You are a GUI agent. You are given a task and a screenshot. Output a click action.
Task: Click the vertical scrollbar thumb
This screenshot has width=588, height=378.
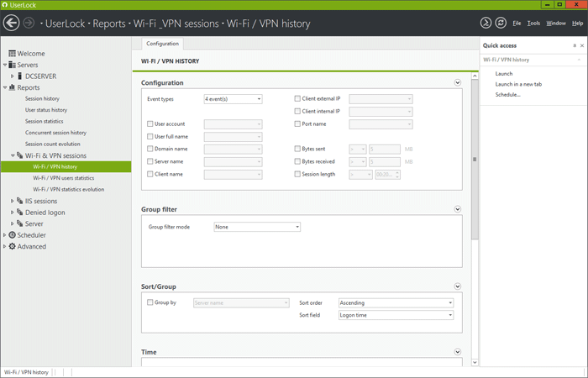[x=475, y=160]
